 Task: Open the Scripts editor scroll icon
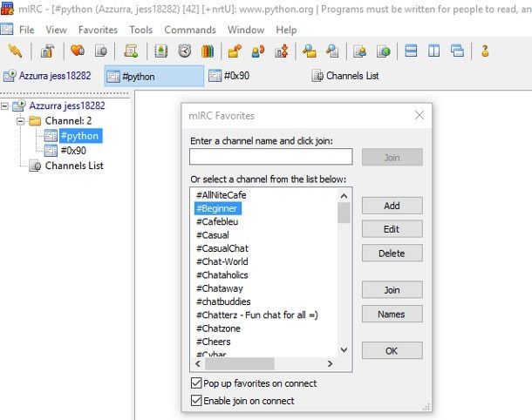[131, 51]
